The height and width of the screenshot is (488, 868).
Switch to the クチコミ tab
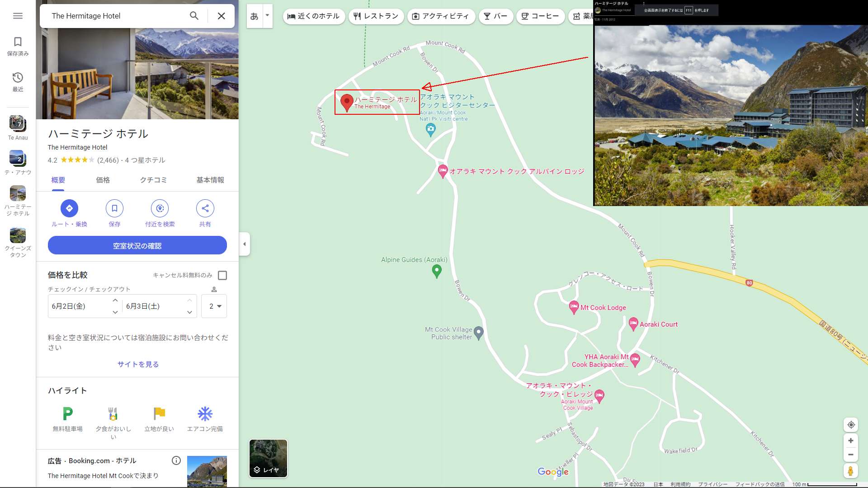coord(153,180)
